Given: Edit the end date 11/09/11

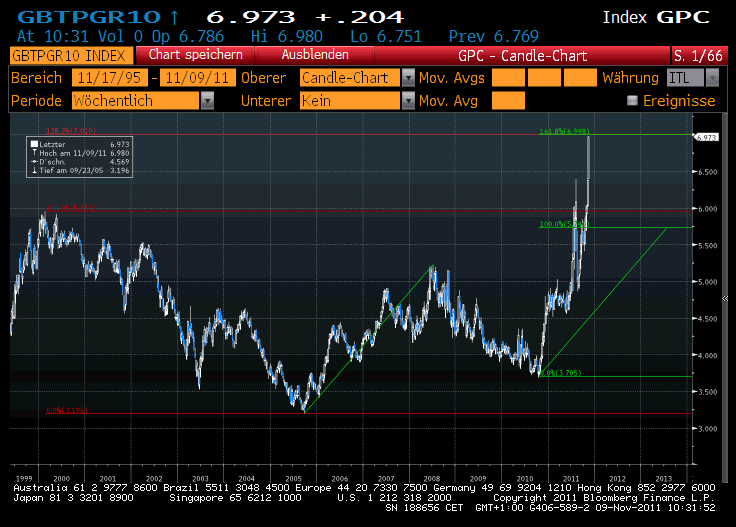Looking at the screenshot, I should (198, 78).
